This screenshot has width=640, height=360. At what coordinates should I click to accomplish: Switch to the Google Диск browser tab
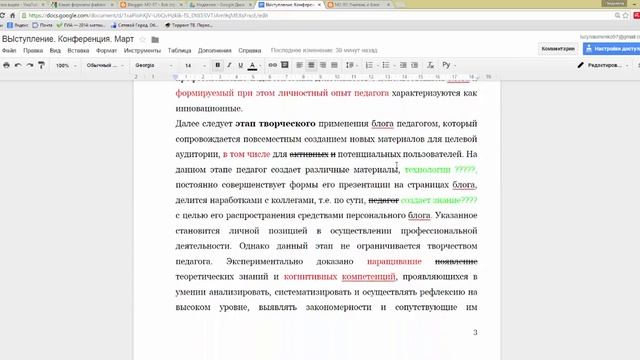click(x=221, y=4)
